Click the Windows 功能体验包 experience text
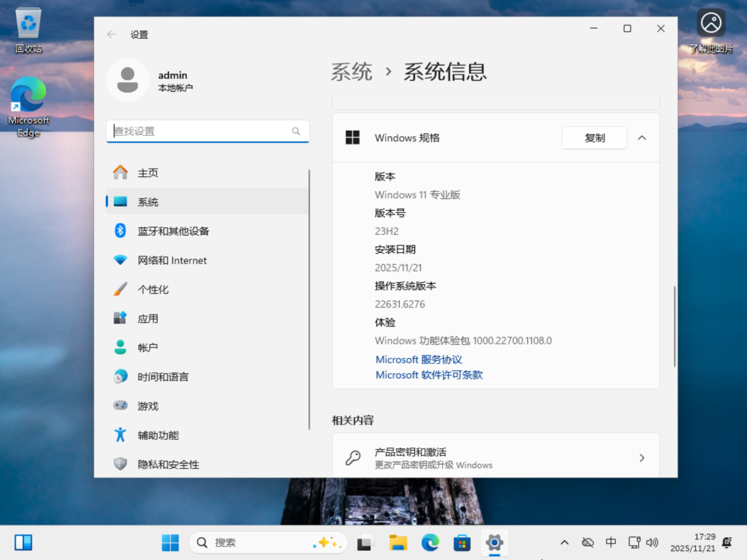This screenshot has width=747, height=560. coord(463,340)
